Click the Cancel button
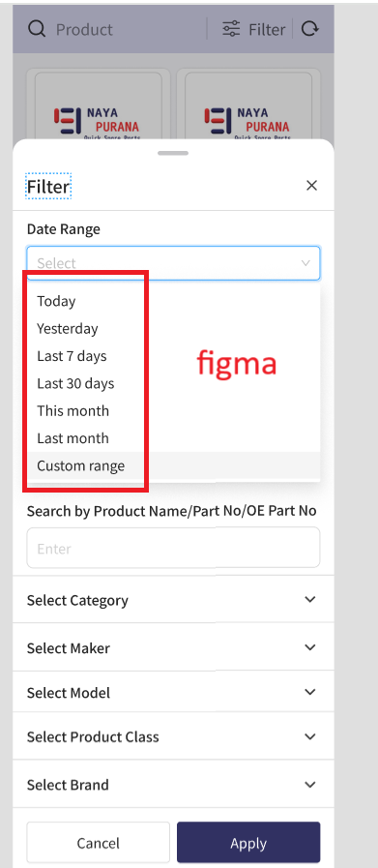 tap(98, 843)
